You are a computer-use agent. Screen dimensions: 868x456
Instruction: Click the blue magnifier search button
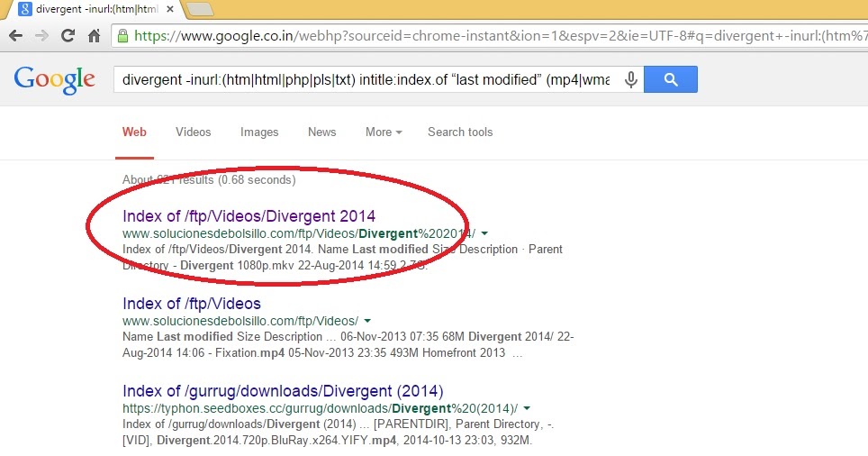671,80
